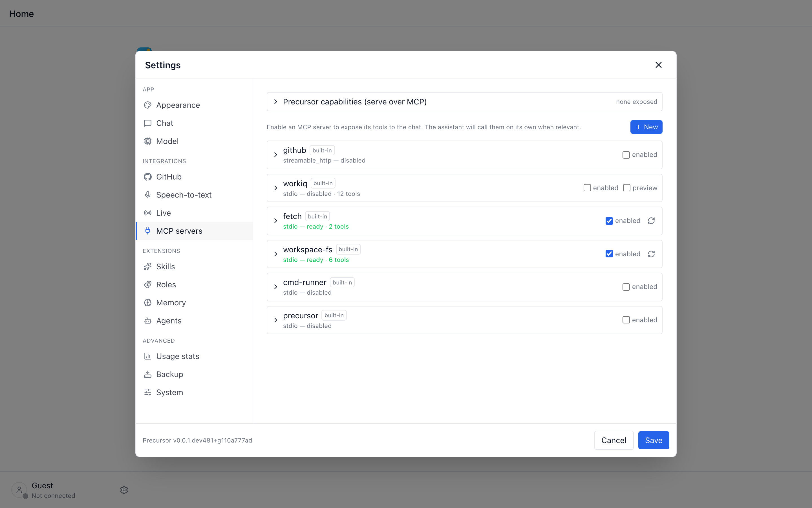The height and width of the screenshot is (508, 812).
Task: Click the Roles mask icon
Action: 148,284
